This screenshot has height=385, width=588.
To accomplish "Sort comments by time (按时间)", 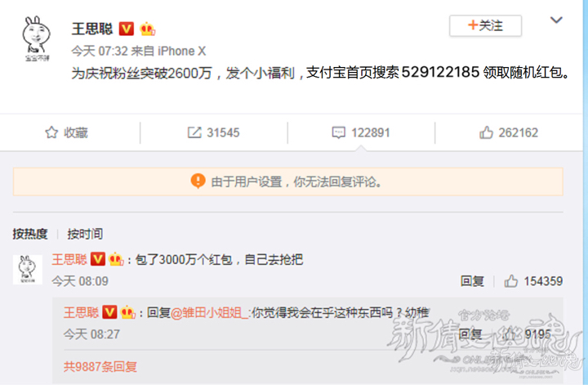I will pyautogui.click(x=85, y=234).
